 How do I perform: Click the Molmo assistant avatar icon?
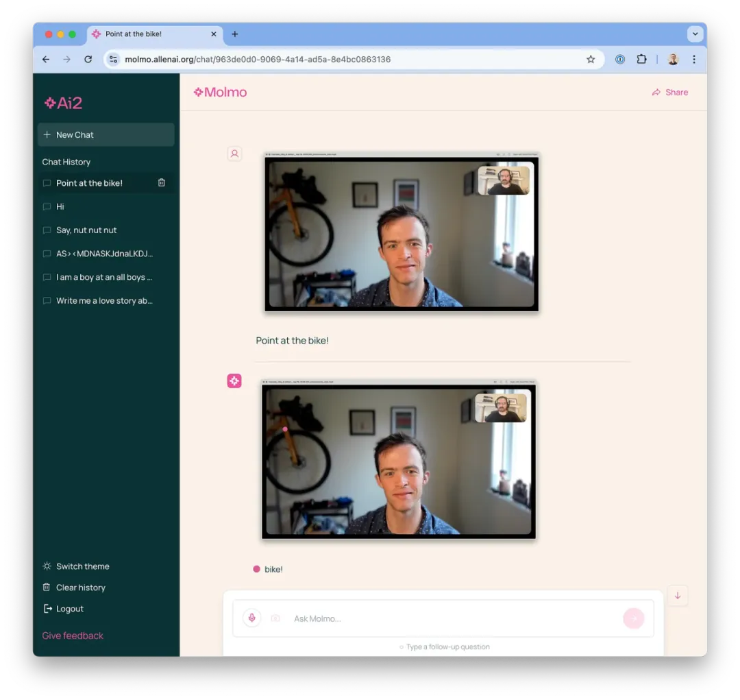point(234,381)
